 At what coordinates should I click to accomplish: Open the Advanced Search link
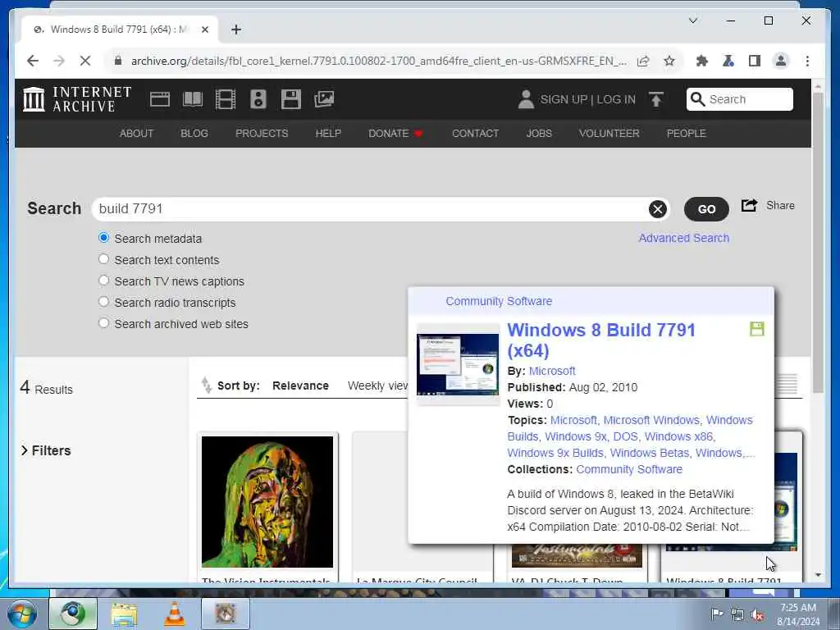click(683, 238)
